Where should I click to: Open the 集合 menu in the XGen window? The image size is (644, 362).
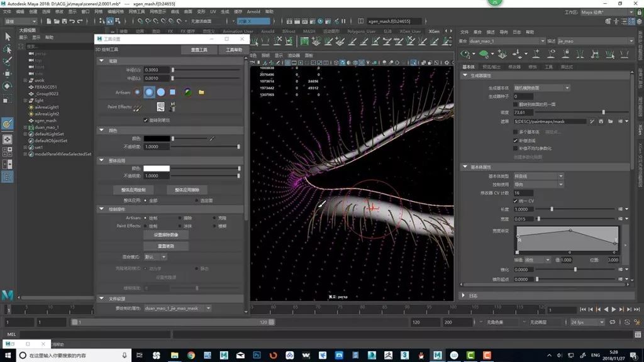coord(477,32)
